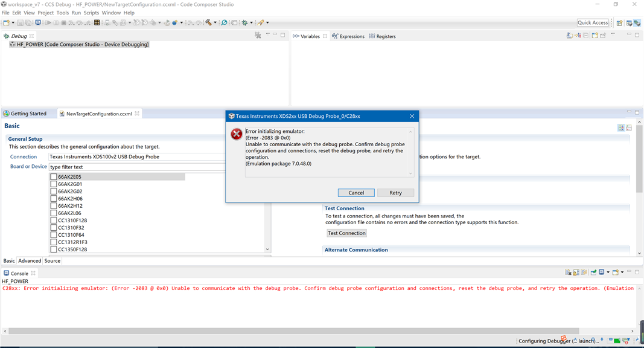Open the Debug launch dropdown arrow

click(x=251, y=22)
